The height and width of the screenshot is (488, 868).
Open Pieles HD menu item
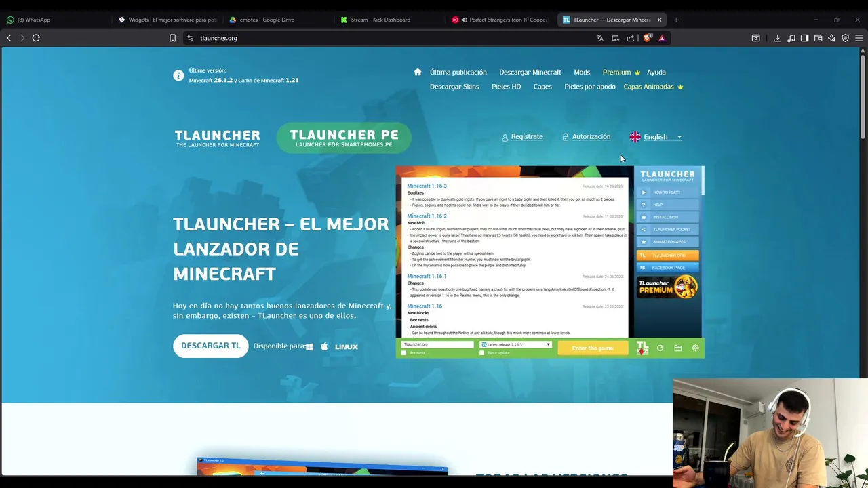[x=506, y=87]
